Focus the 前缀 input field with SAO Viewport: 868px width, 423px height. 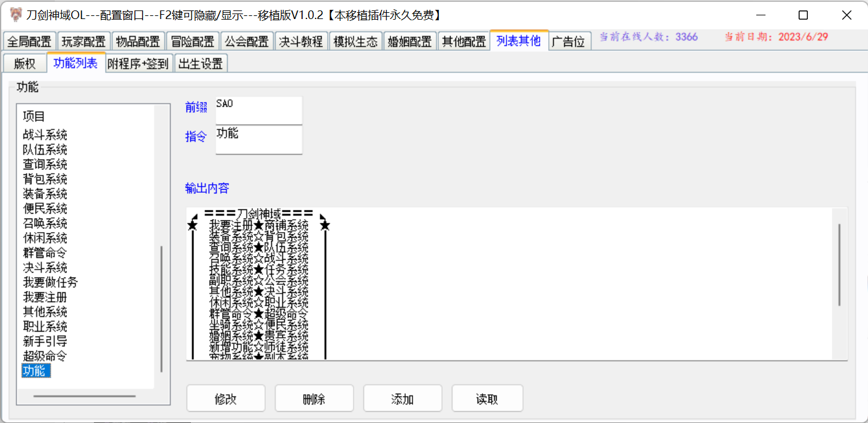pyautogui.click(x=259, y=111)
